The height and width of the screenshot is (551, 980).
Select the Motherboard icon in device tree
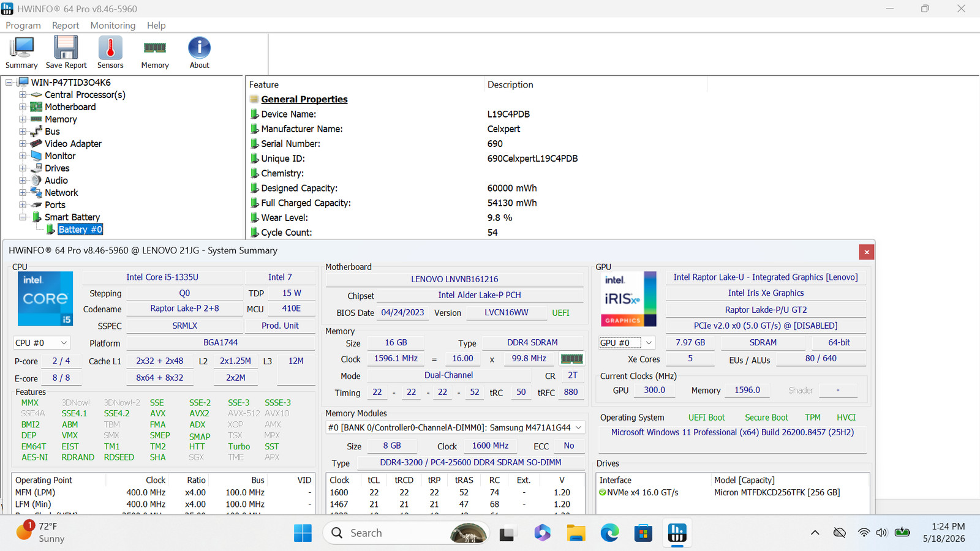(36, 107)
